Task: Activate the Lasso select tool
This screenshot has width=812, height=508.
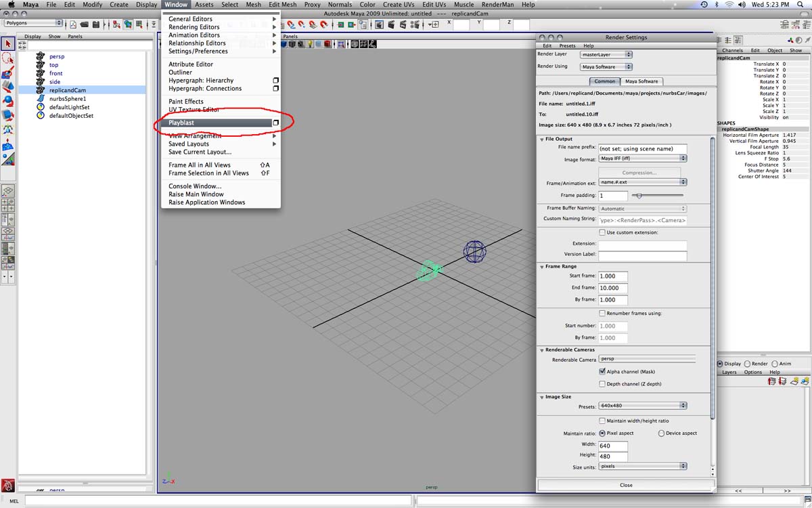Action: coord(8,58)
